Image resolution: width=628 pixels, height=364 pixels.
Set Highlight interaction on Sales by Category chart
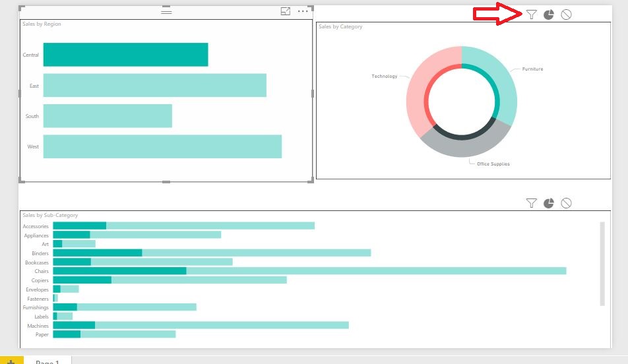click(x=549, y=15)
